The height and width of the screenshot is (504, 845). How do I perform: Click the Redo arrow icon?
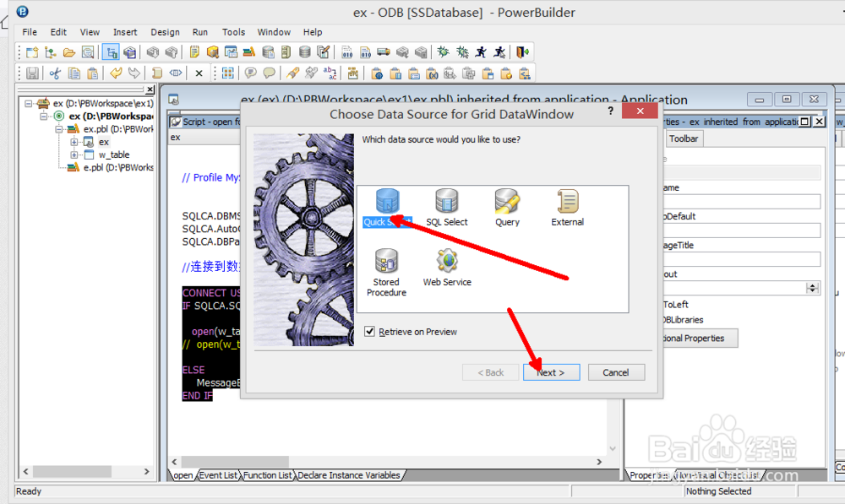tap(134, 73)
